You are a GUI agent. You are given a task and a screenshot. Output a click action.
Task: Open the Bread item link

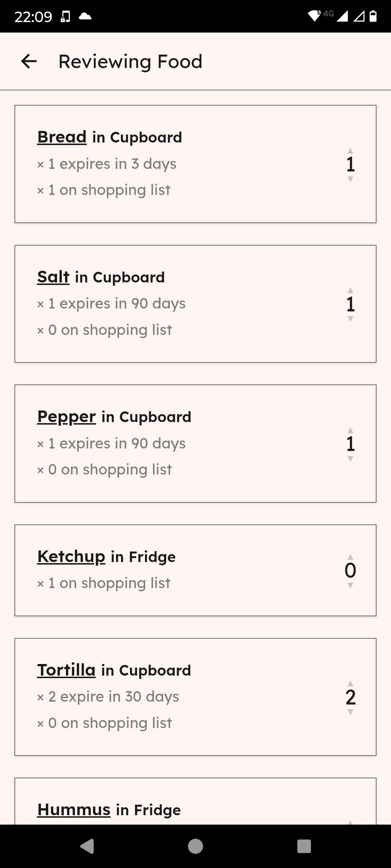[x=62, y=137]
